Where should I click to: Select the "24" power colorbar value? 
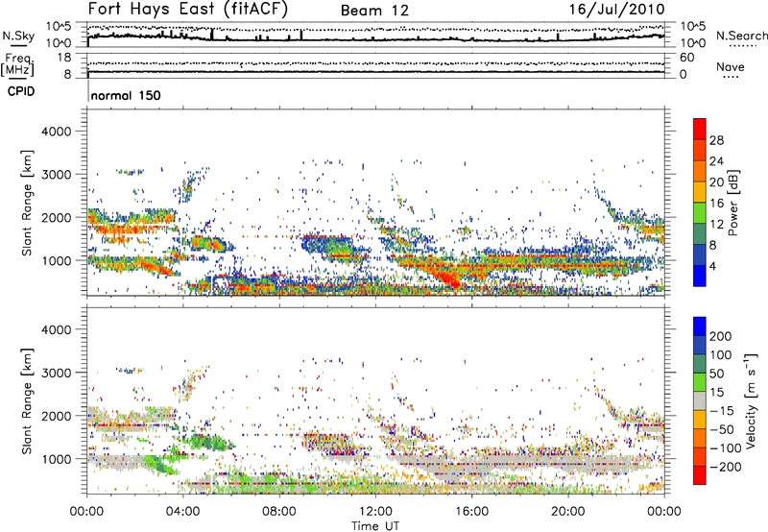(x=716, y=161)
